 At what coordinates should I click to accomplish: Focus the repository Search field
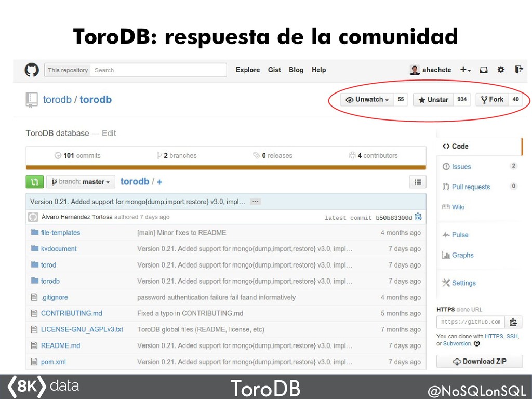pyautogui.click(x=158, y=70)
